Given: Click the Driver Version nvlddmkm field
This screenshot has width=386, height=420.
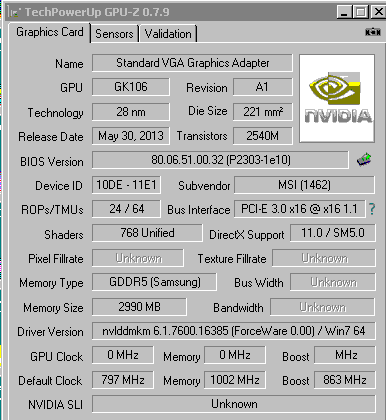Looking at the screenshot, I should (234, 331).
